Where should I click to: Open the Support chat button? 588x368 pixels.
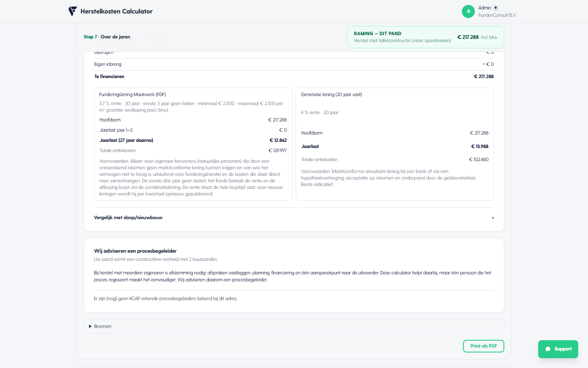coord(558,349)
